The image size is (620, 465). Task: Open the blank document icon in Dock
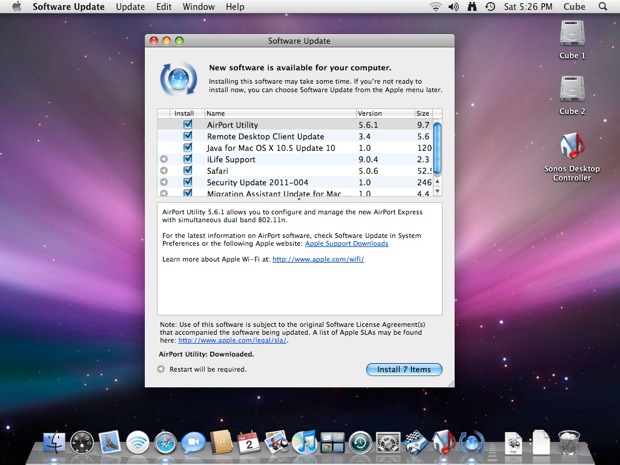tap(541, 442)
